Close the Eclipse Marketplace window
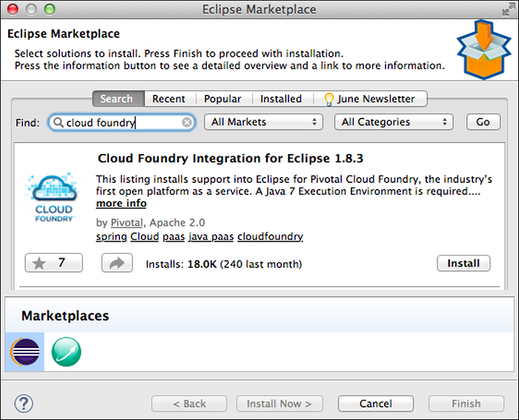The width and height of the screenshot is (519, 420). point(13,10)
